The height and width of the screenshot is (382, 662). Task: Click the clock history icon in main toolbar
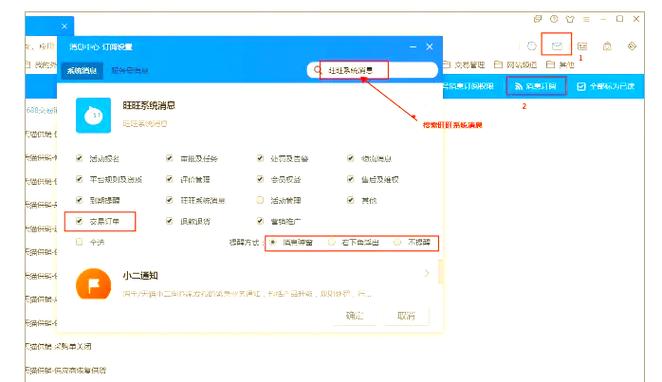pyautogui.click(x=532, y=46)
